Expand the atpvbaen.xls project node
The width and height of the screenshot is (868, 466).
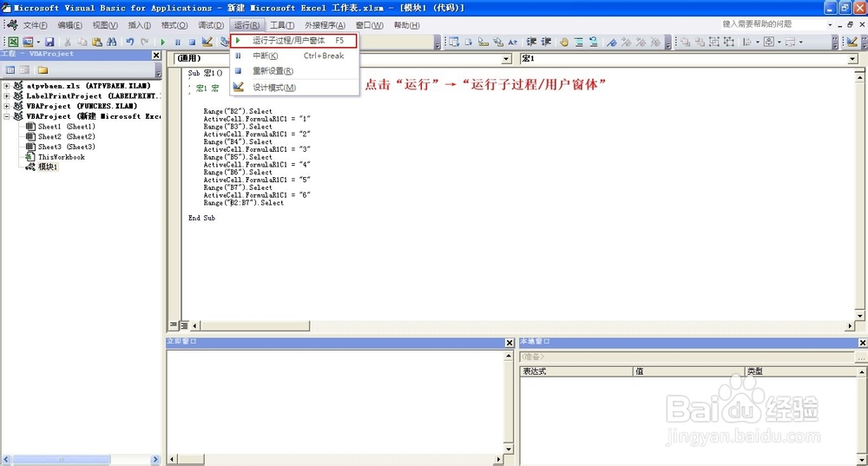(7, 86)
